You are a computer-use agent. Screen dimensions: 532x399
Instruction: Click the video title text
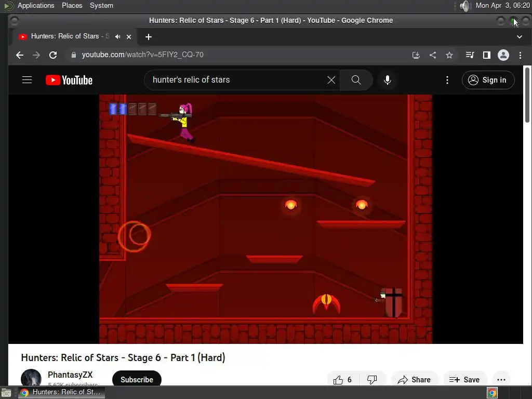tap(123, 357)
